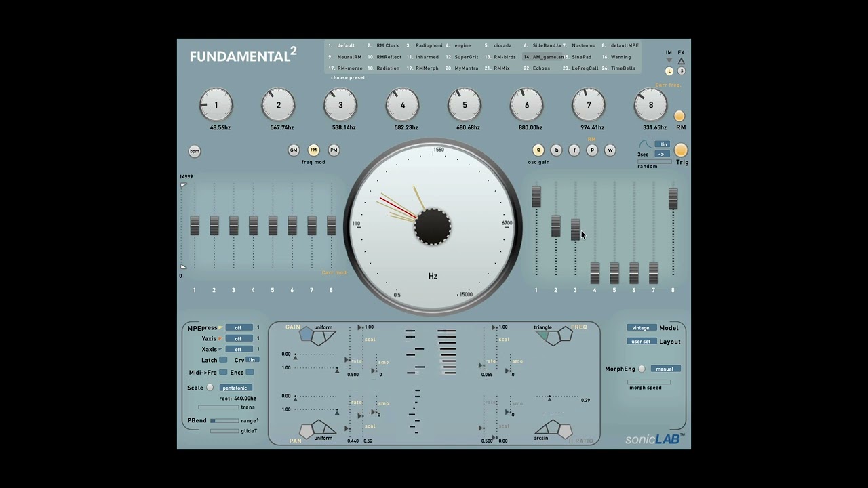The image size is (868, 488).
Task: Click oscillator knob 4 at 582.23hz
Action: (x=403, y=105)
